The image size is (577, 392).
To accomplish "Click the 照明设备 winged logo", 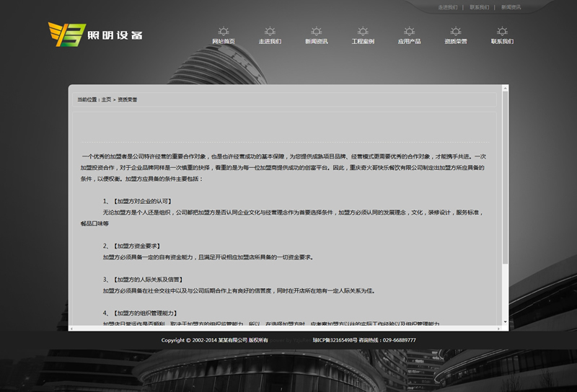I will point(94,34).
